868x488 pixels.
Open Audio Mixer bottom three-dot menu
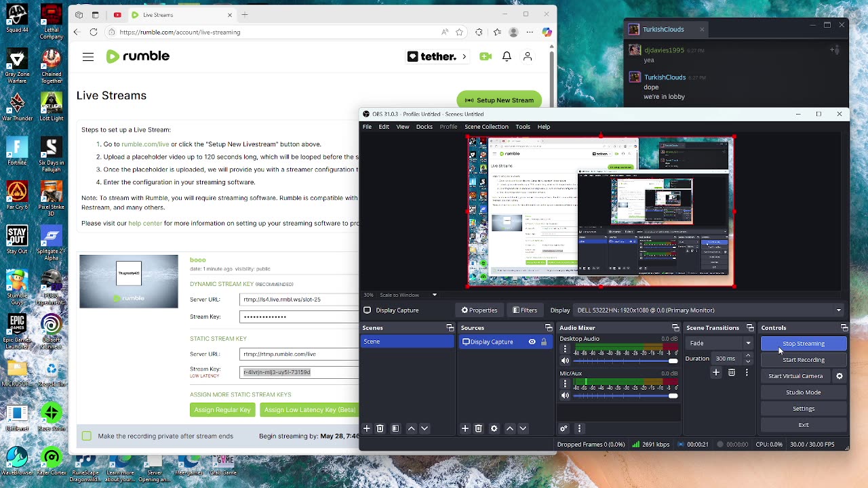(579, 428)
